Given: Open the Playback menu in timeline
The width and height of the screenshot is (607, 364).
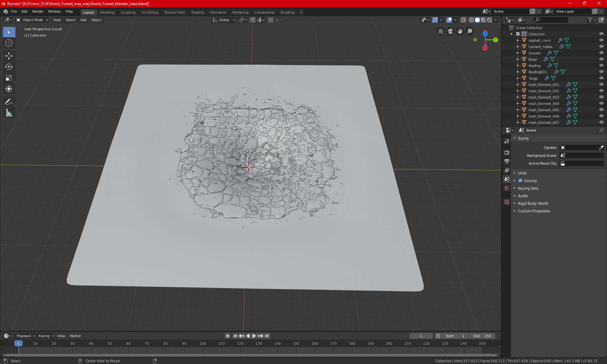Looking at the screenshot, I should pyautogui.click(x=25, y=336).
